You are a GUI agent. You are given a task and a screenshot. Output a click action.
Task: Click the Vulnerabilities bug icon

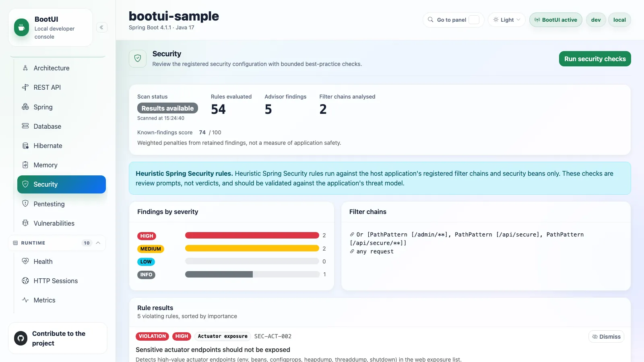[x=25, y=223]
